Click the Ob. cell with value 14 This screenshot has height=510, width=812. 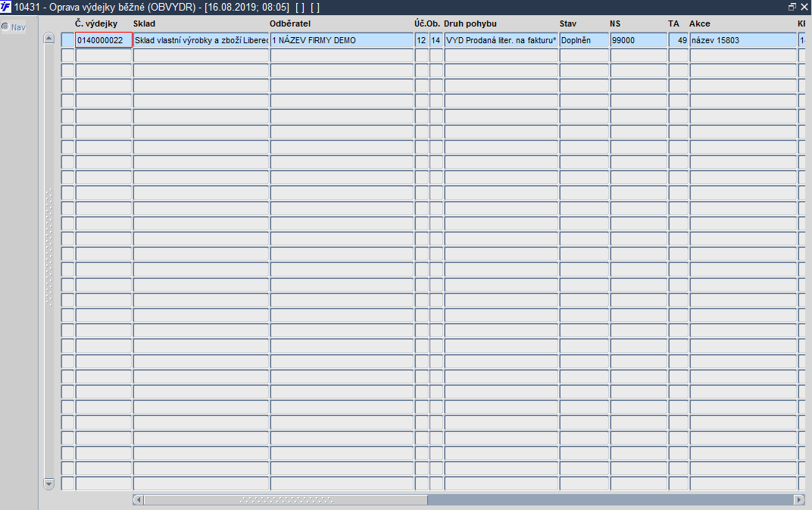click(436, 40)
